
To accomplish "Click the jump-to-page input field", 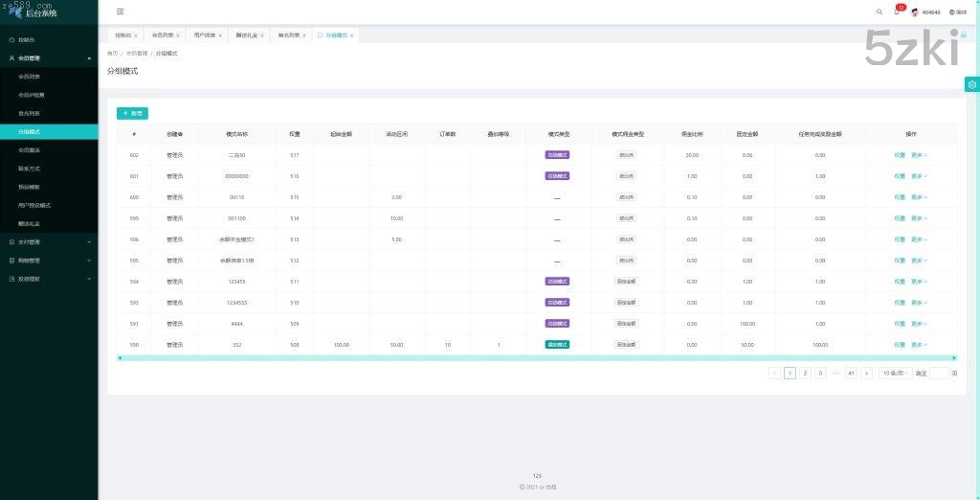I will click(x=938, y=374).
